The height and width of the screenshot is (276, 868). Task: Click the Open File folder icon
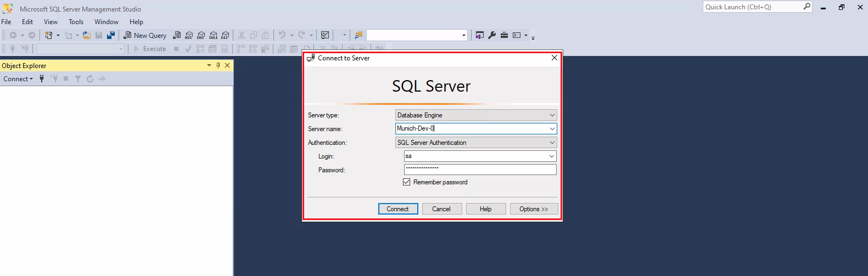click(87, 35)
